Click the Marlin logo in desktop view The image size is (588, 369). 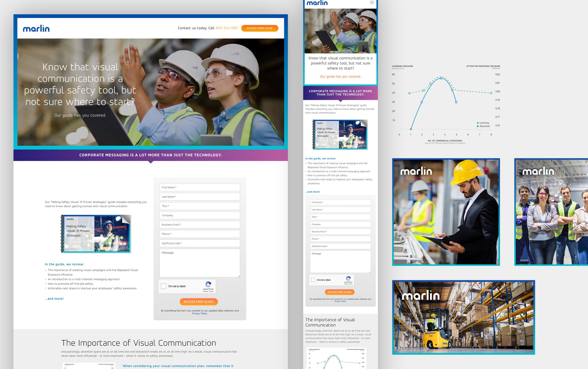point(37,28)
